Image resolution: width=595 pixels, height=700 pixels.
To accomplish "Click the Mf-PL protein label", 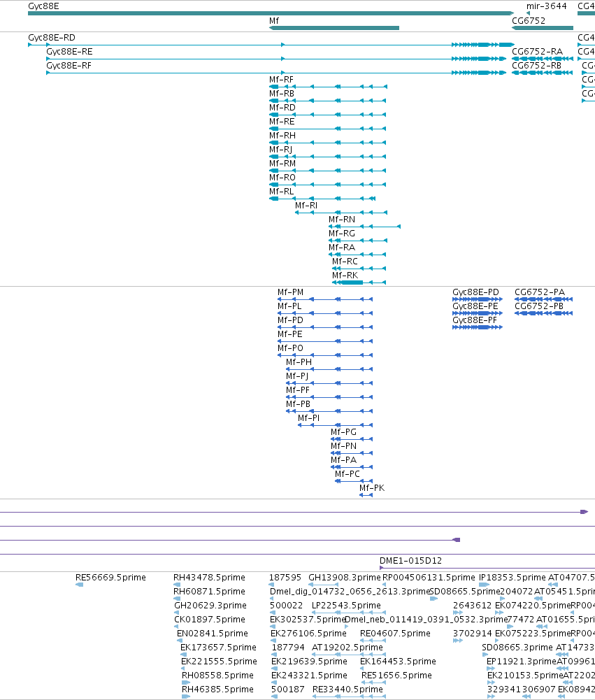I will pyautogui.click(x=289, y=306).
